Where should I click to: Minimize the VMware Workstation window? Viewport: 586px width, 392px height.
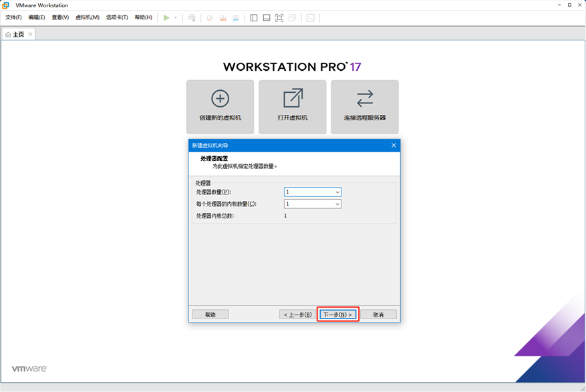coord(559,5)
